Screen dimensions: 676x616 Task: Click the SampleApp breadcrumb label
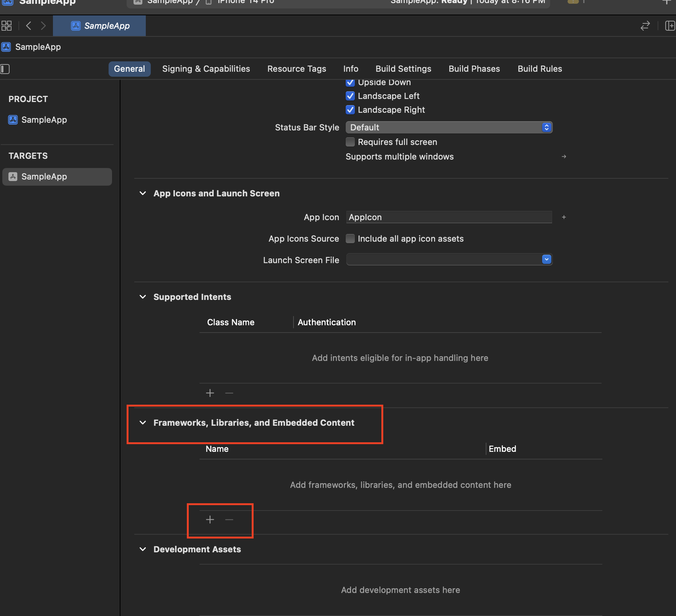pyautogui.click(x=38, y=47)
